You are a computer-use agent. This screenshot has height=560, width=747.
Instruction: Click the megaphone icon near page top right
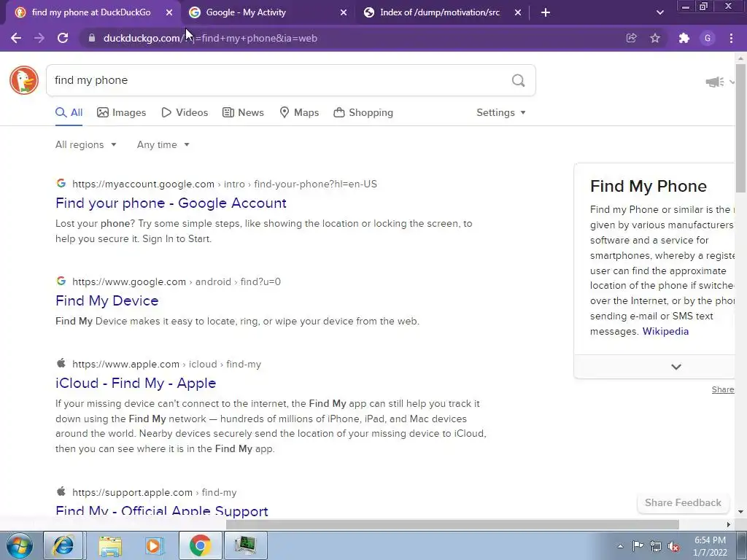[x=715, y=82]
